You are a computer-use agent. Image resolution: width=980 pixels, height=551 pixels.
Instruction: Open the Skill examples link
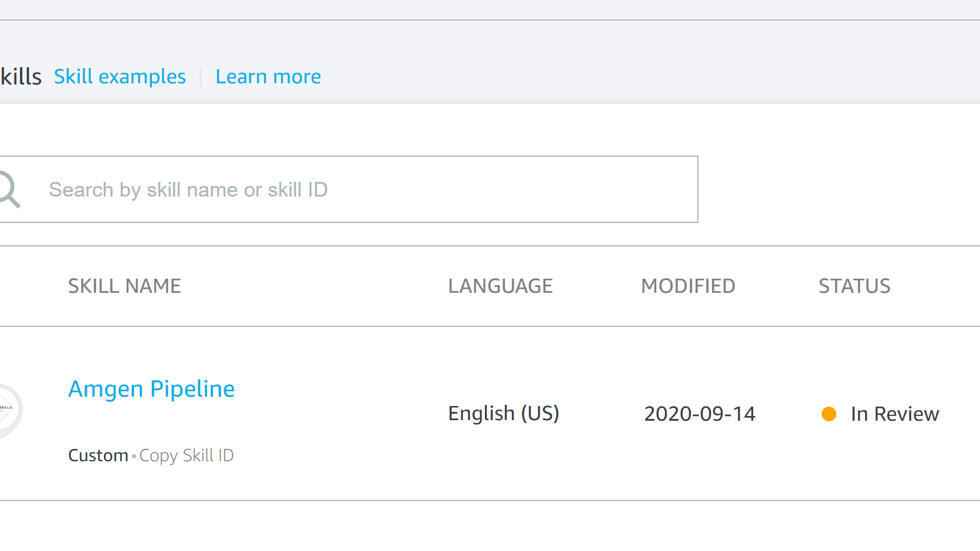click(120, 77)
